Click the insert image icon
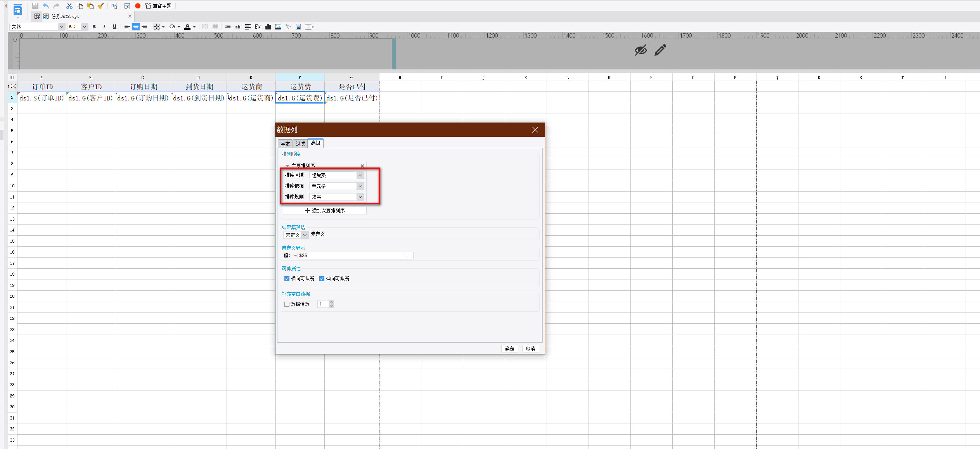Screen dimensions: 980x449 tap(278, 27)
